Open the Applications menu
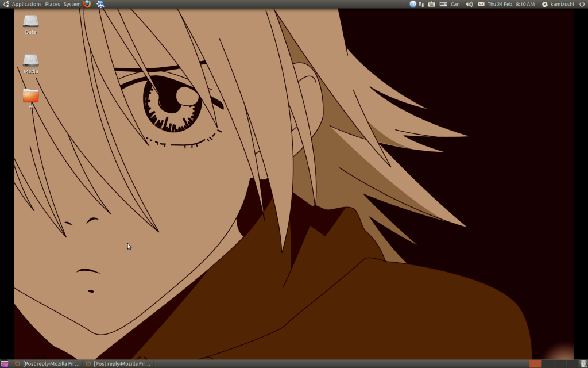The width and height of the screenshot is (588, 368). pos(26,4)
